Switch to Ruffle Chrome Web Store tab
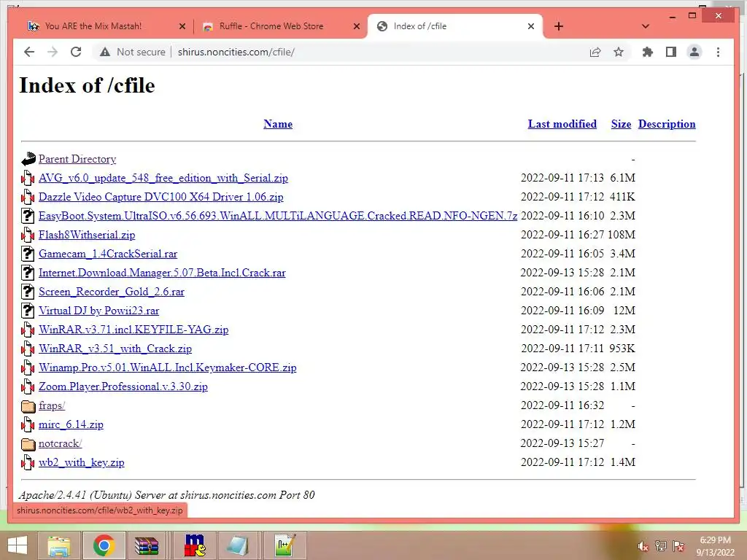 point(271,26)
